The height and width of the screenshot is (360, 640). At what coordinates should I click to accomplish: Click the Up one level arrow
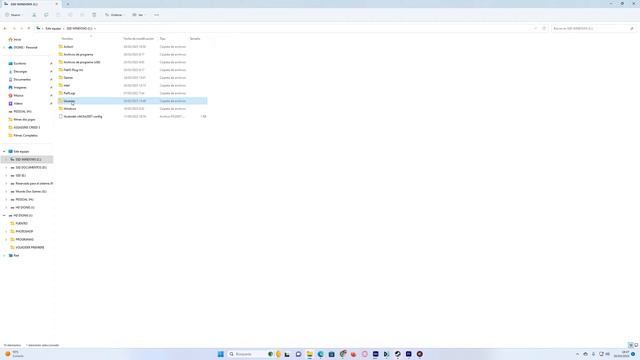(29, 29)
